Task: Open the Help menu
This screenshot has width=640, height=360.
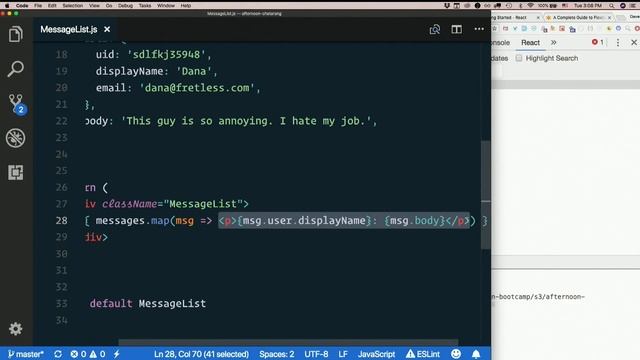Action: coord(186,6)
